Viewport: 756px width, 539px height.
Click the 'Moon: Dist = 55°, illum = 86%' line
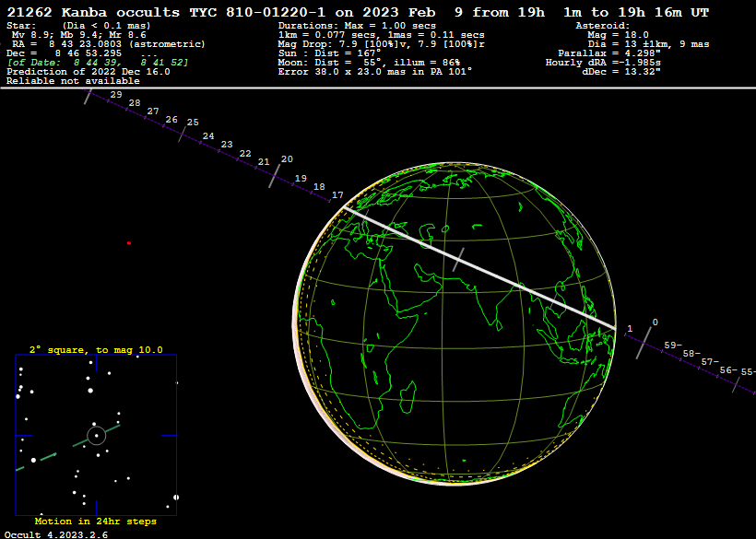(x=369, y=63)
